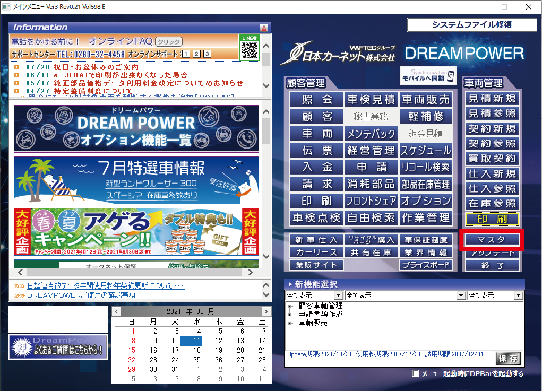Open the 契約新規 button
The height and width of the screenshot is (392, 542).
coord(492,129)
